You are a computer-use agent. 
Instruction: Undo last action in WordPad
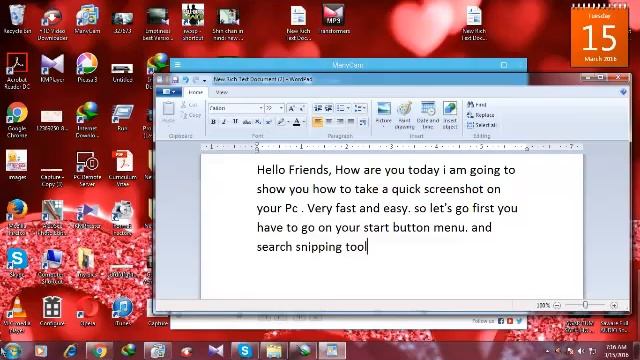click(x=186, y=80)
